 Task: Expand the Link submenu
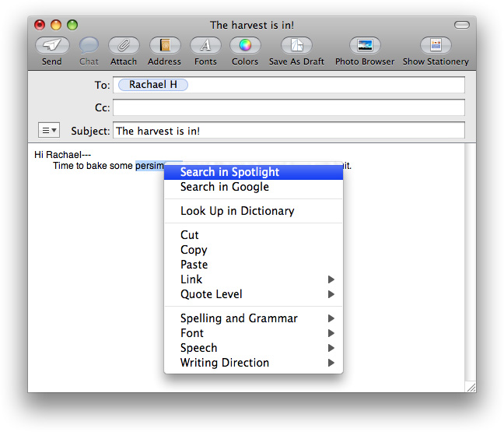[x=254, y=279]
